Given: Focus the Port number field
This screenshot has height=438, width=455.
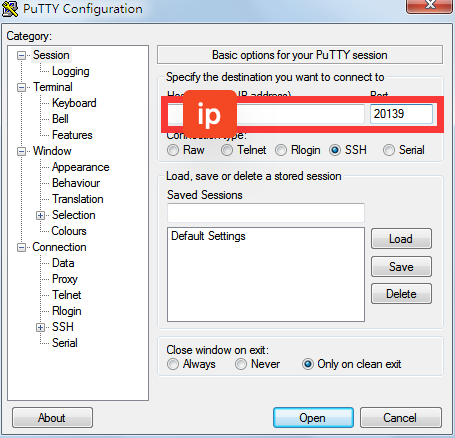Looking at the screenshot, I should (401, 114).
